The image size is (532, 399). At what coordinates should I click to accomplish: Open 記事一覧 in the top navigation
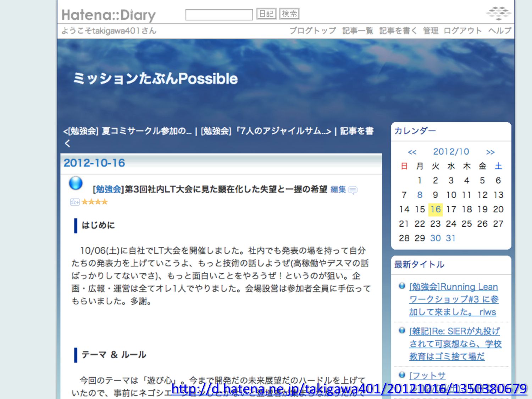coord(358,31)
